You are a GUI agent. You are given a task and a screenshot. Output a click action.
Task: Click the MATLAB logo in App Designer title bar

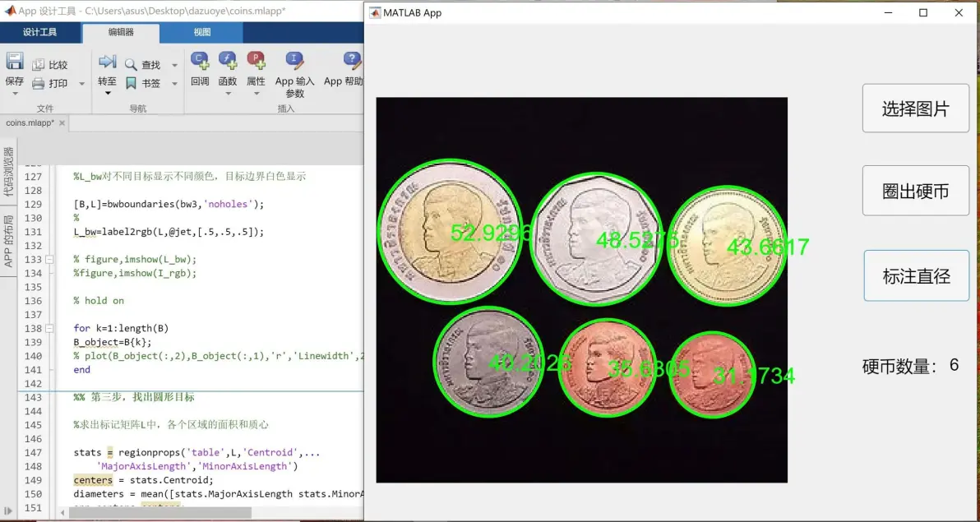(x=9, y=11)
